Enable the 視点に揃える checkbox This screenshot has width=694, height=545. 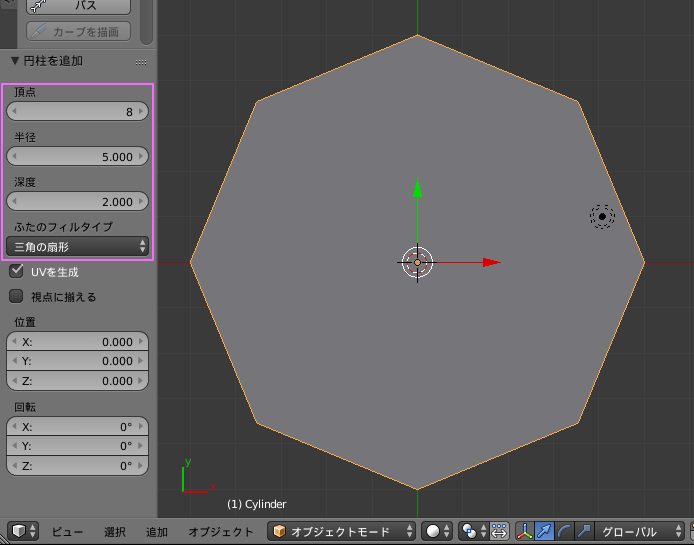pos(16,296)
